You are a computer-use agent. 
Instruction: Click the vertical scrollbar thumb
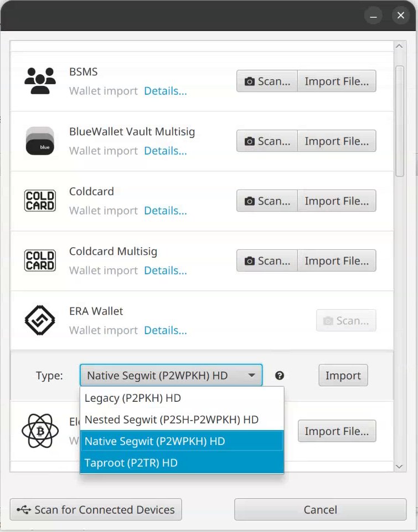coord(400,121)
